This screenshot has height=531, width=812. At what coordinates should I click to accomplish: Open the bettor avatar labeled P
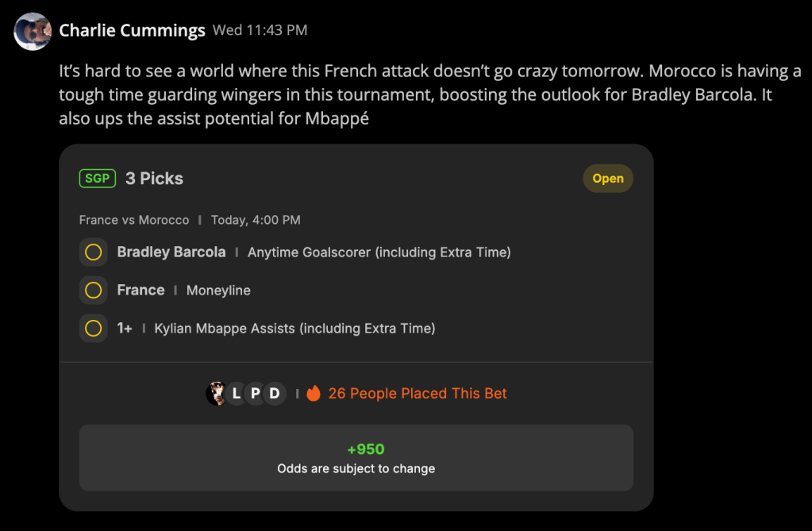256,393
